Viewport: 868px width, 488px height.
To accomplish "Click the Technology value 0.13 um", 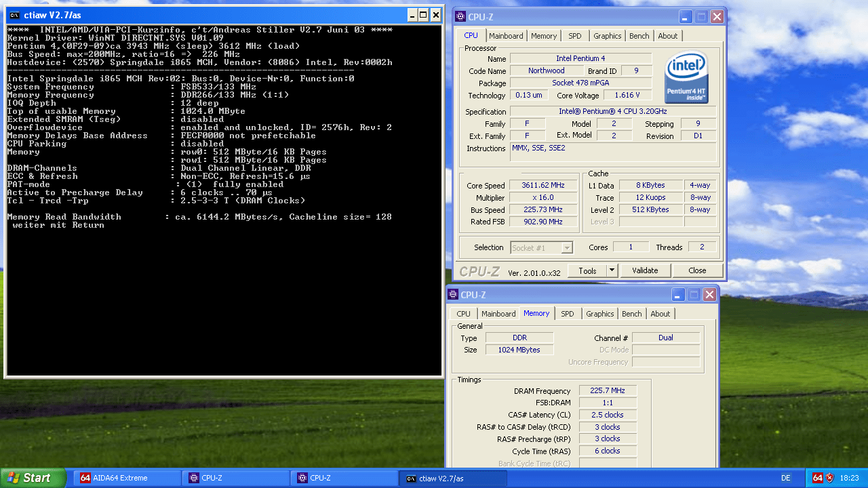I will [x=528, y=96].
